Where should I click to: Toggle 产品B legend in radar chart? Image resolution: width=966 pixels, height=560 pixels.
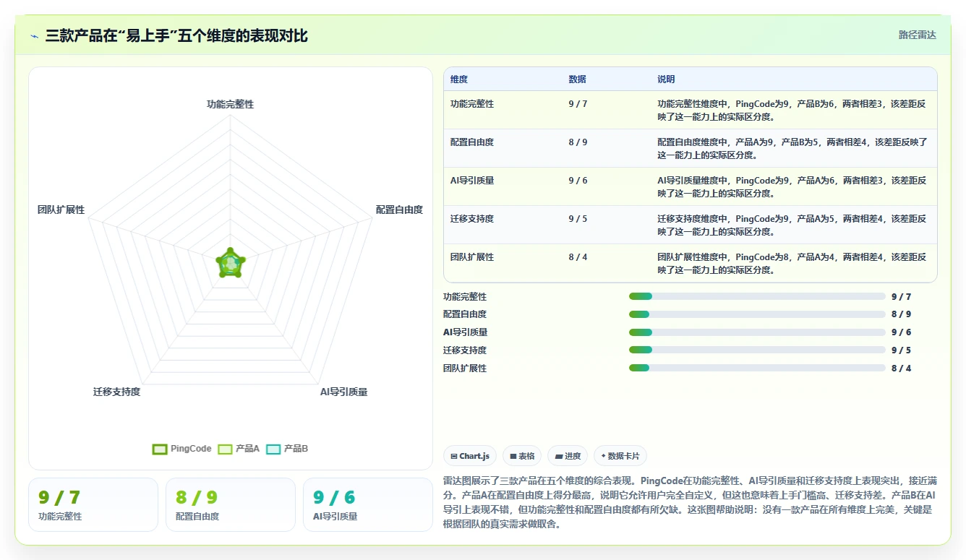point(287,449)
